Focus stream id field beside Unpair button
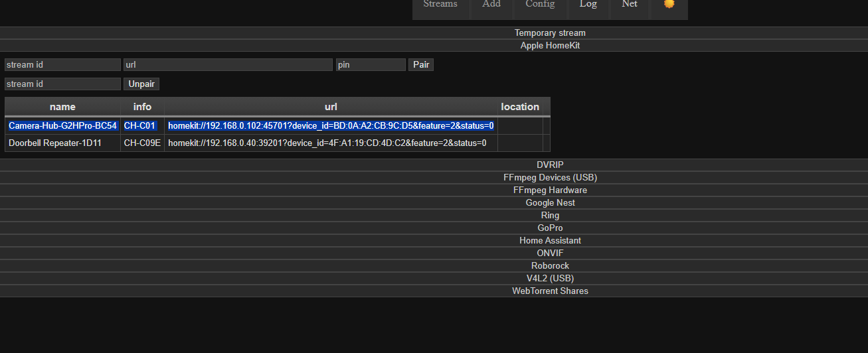868x353 pixels. [62, 84]
